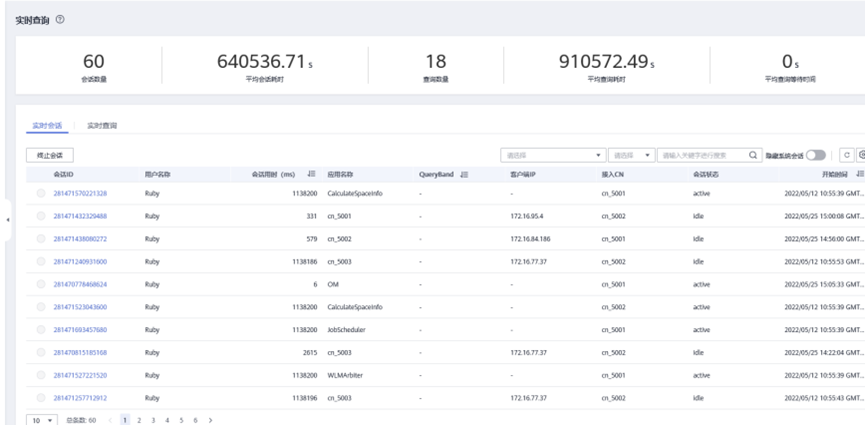Screen dimensions: 865x425
Task: Collapse the left sidebar arrow handle
Action: point(8,218)
